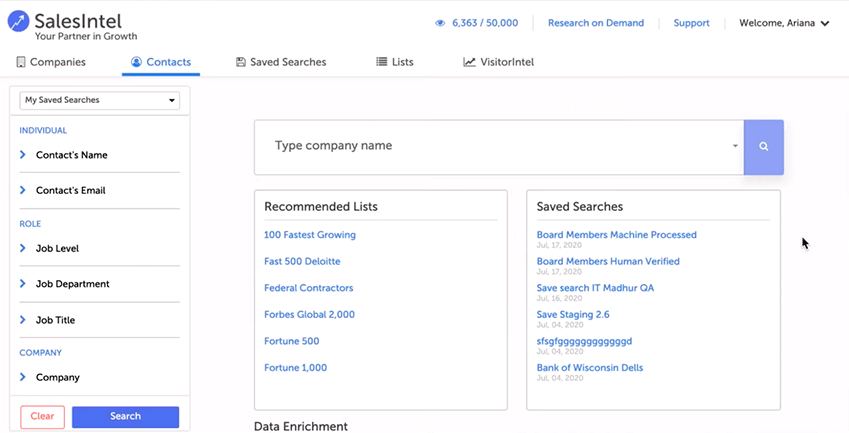Click the Your Partner in Growth tagline
The image size is (849, 433).
(86, 36)
